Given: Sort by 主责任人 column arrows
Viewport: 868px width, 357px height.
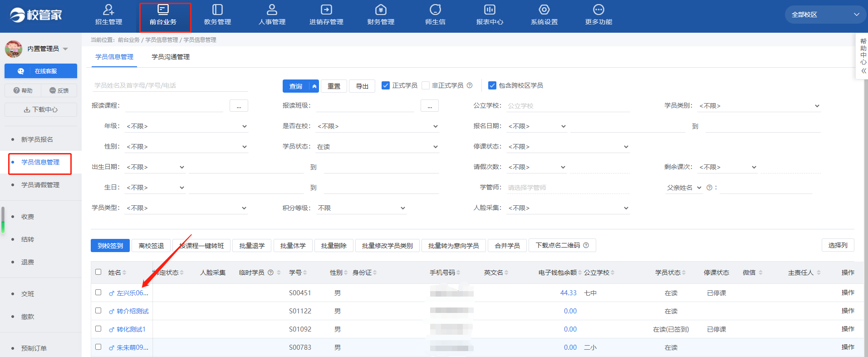Looking at the screenshot, I should point(819,273).
